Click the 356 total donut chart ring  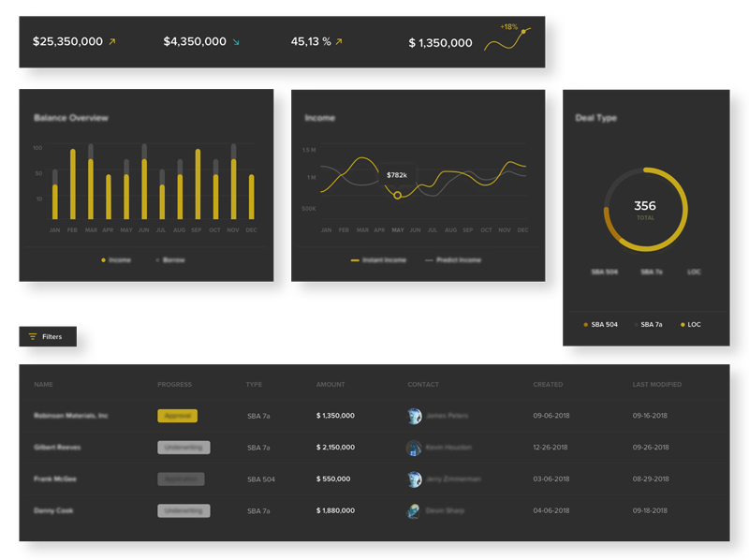[646, 209]
